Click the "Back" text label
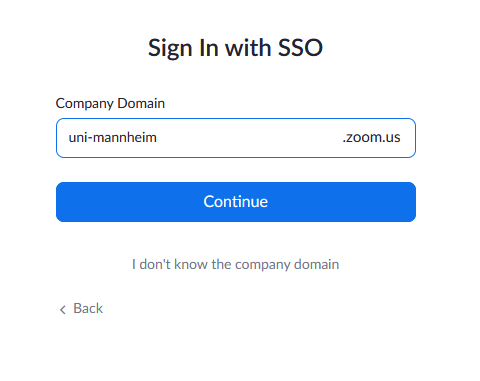The image size is (480, 381). (x=88, y=308)
